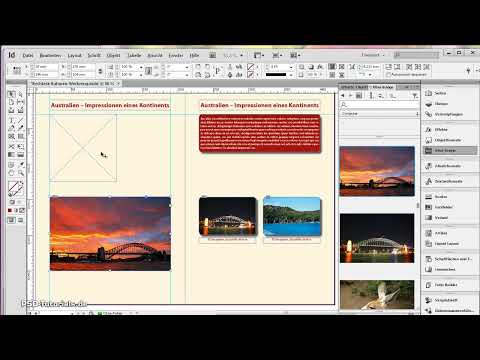Select the Free Transform tool
Viewport: 480px width, 360px height.
tap(20, 146)
